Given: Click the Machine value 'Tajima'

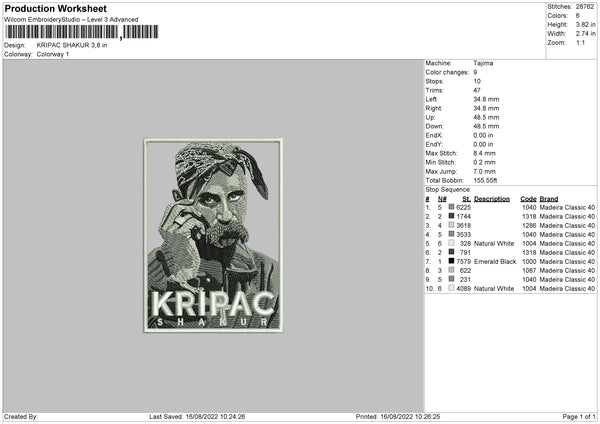Looking at the screenshot, I should pyautogui.click(x=483, y=63).
